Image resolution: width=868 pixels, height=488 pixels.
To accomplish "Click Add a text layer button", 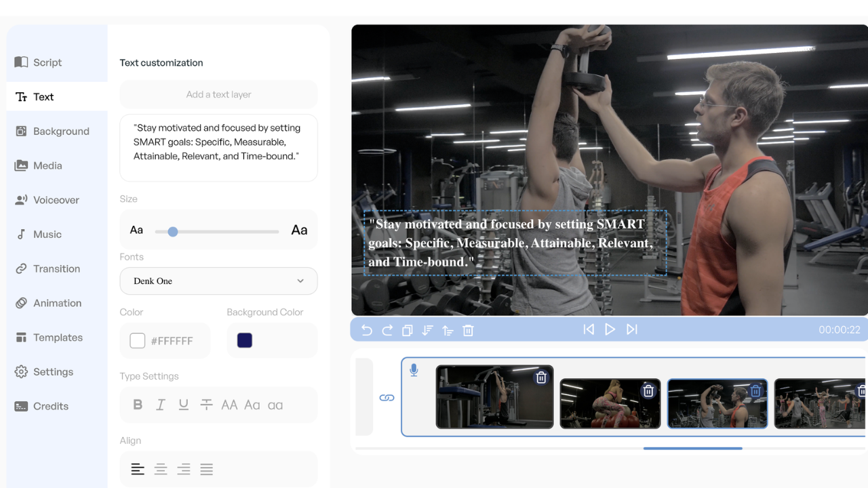I will pos(218,94).
